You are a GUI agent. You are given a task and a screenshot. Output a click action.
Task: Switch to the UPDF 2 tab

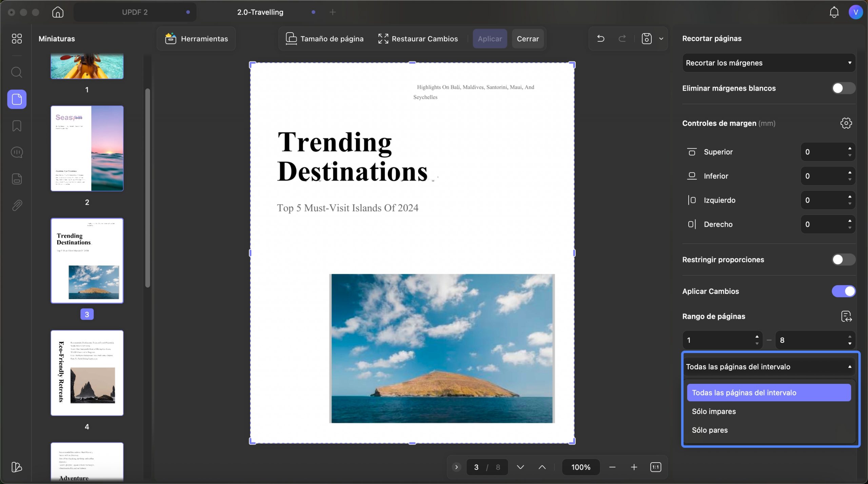[135, 12]
